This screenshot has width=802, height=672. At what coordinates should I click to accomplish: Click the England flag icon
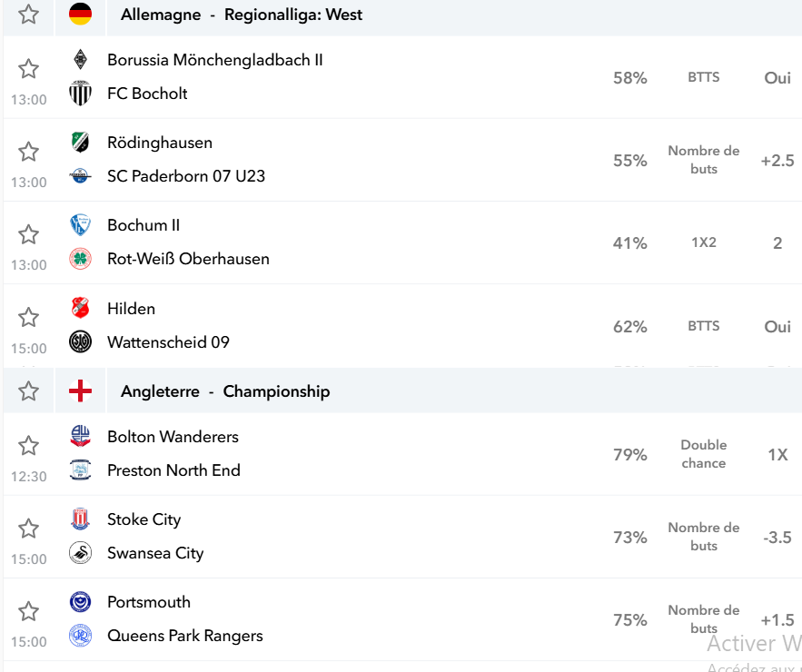point(80,391)
